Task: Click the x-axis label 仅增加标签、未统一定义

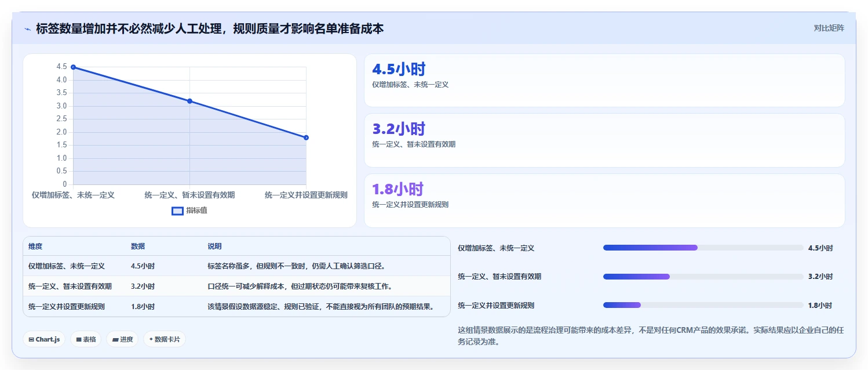Action: click(x=73, y=195)
